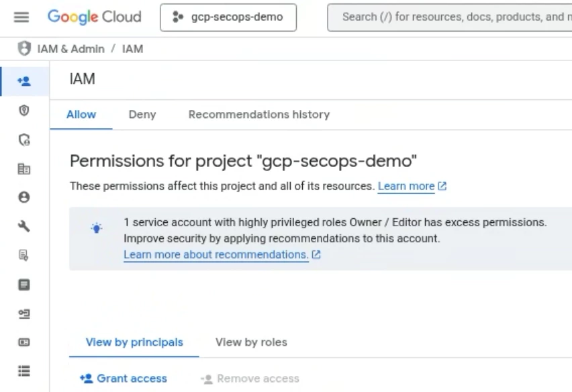Click the dark document icon in sidebar

click(24, 284)
